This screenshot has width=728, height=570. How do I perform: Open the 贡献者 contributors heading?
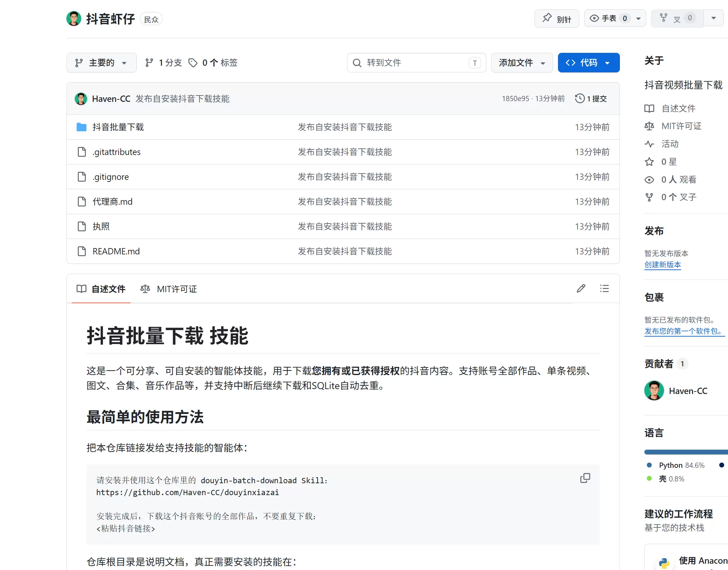click(659, 364)
